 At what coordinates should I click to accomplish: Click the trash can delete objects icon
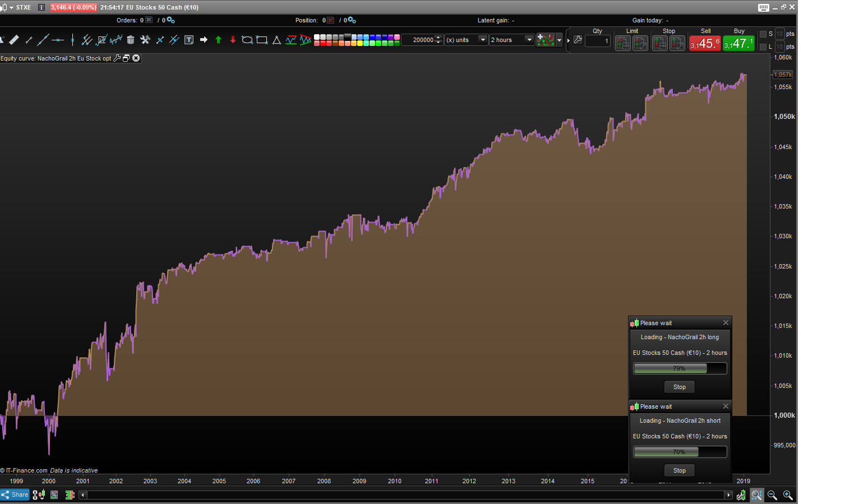point(131,40)
